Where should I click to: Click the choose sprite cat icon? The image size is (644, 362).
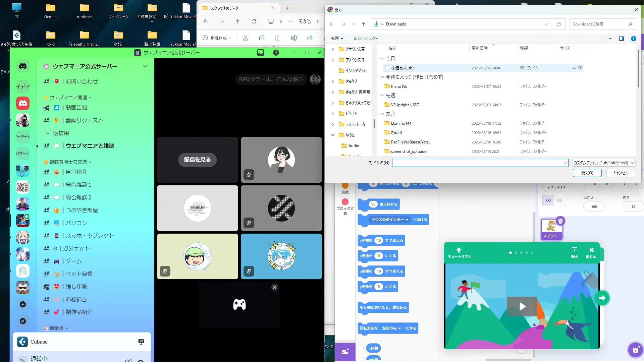click(x=635, y=350)
